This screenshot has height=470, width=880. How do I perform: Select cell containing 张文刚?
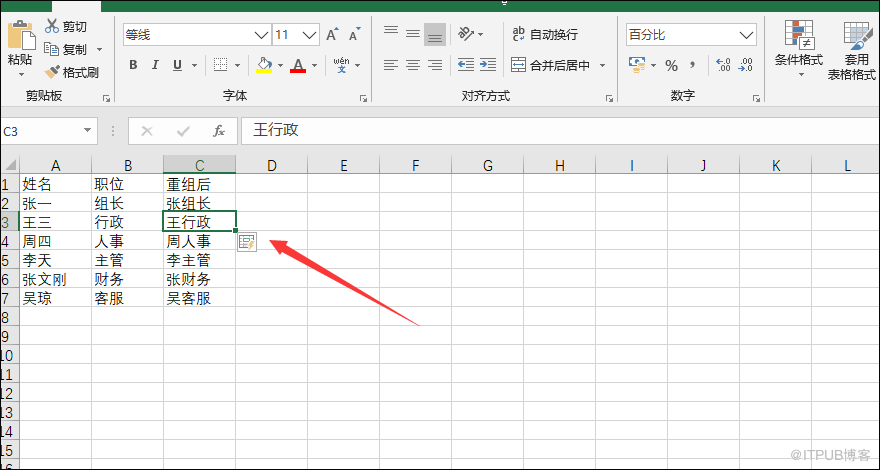[56, 279]
